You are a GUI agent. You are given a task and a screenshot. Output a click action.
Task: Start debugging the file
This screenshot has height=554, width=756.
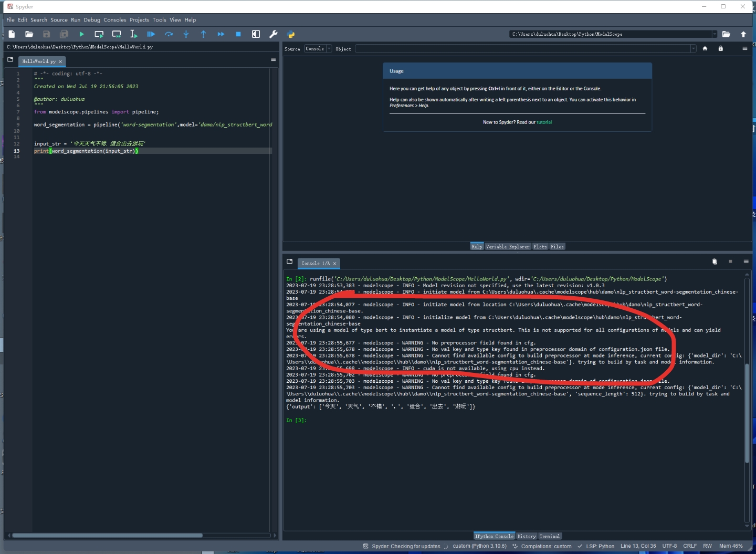(x=151, y=34)
